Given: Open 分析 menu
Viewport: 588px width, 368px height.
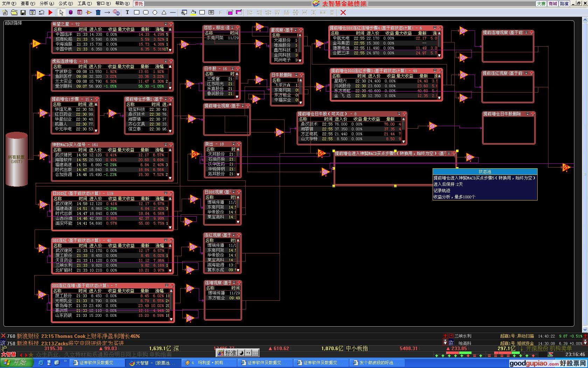Looking at the screenshot, I should tap(47, 3).
